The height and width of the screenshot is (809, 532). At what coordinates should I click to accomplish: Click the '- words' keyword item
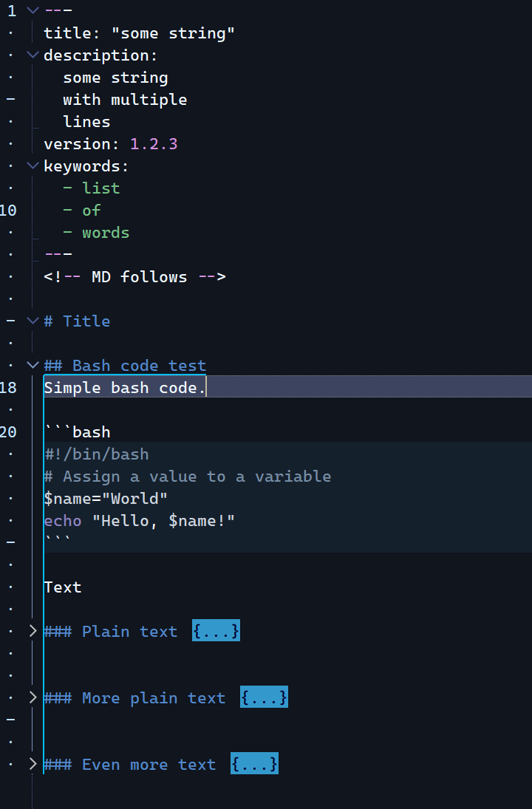[x=96, y=233]
